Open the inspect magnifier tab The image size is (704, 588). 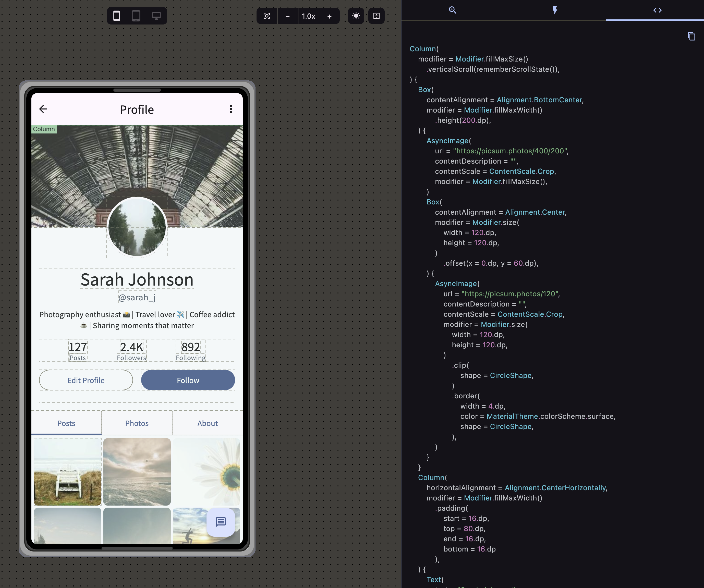click(x=453, y=10)
